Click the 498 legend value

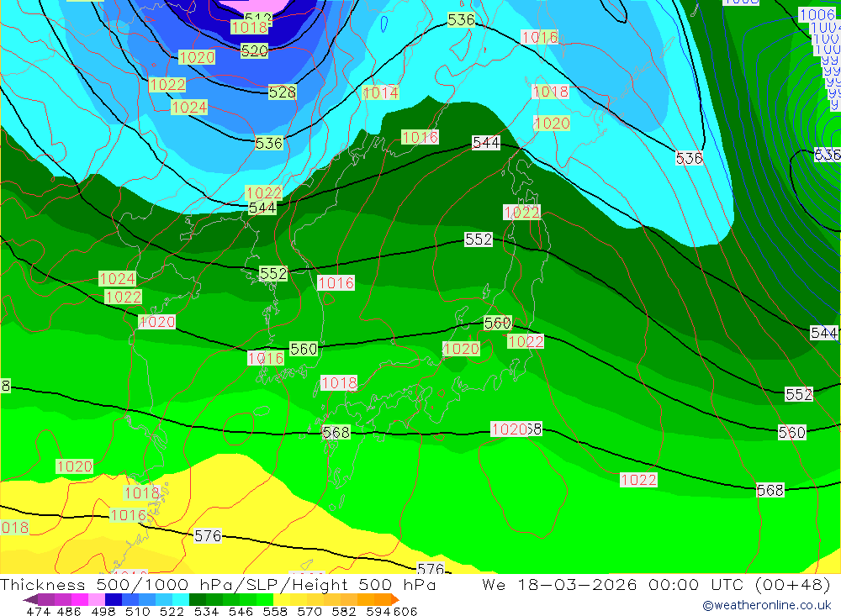point(103,611)
